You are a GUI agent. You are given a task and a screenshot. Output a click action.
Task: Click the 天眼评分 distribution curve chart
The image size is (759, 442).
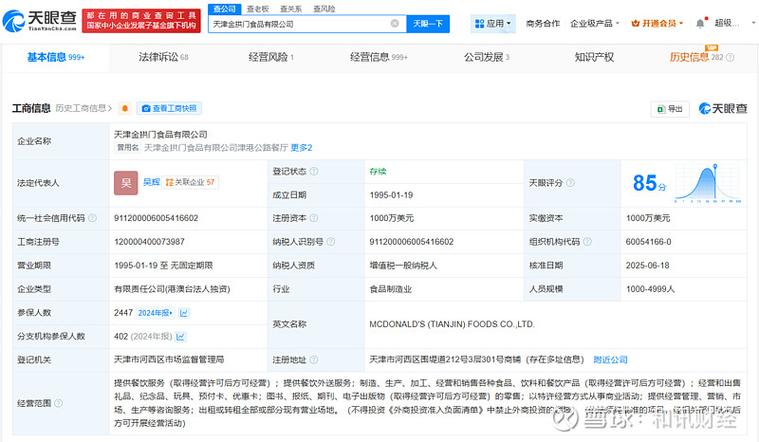click(x=708, y=183)
